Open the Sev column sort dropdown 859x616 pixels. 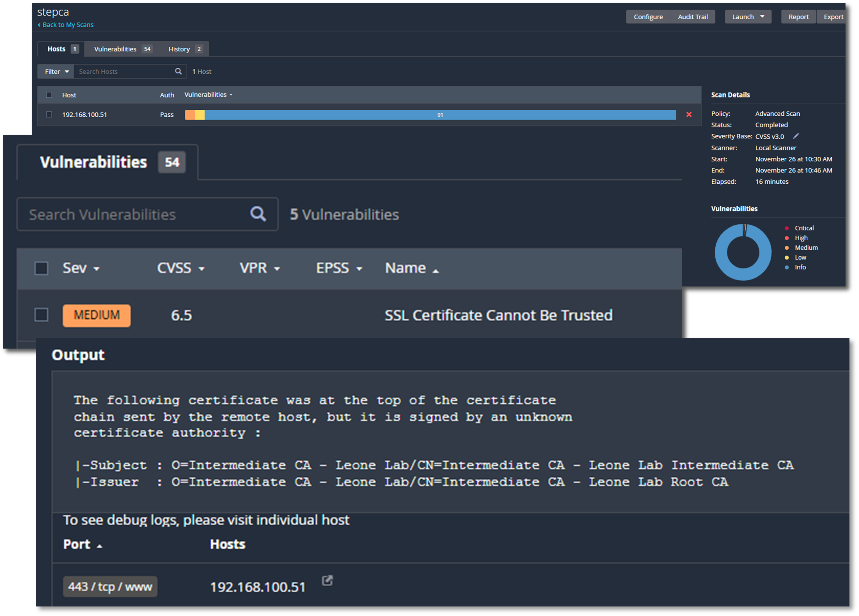coord(96,269)
